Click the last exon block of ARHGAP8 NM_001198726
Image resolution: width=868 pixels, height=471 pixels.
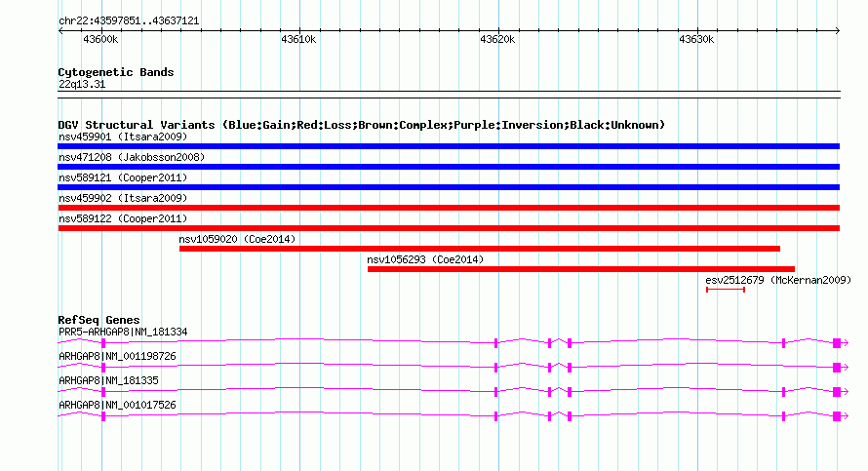point(837,368)
